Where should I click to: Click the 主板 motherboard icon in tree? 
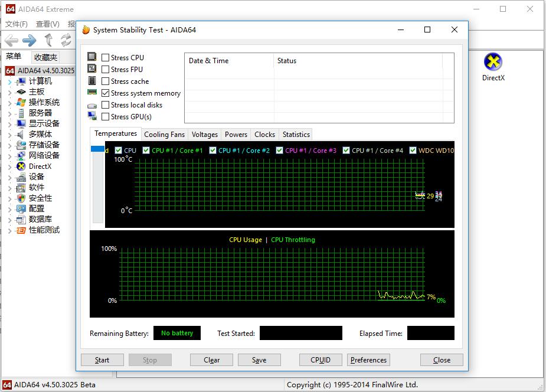tap(21, 92)
